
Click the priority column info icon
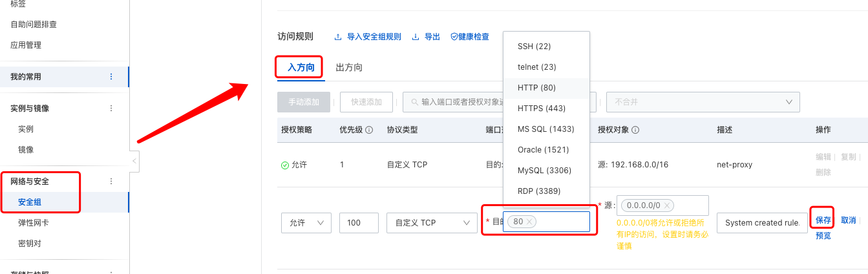[x=369, y=130]
